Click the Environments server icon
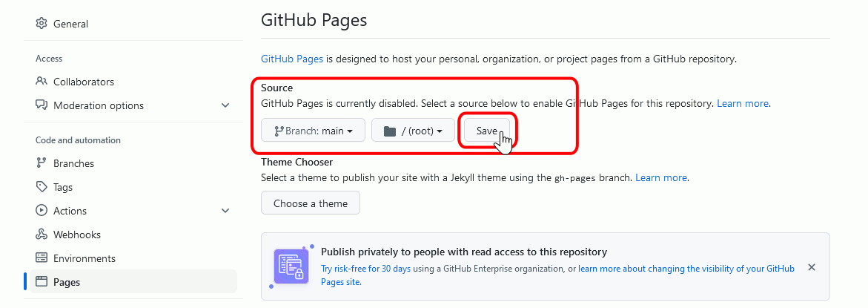 pyautogui.click(x=42, y=258)
